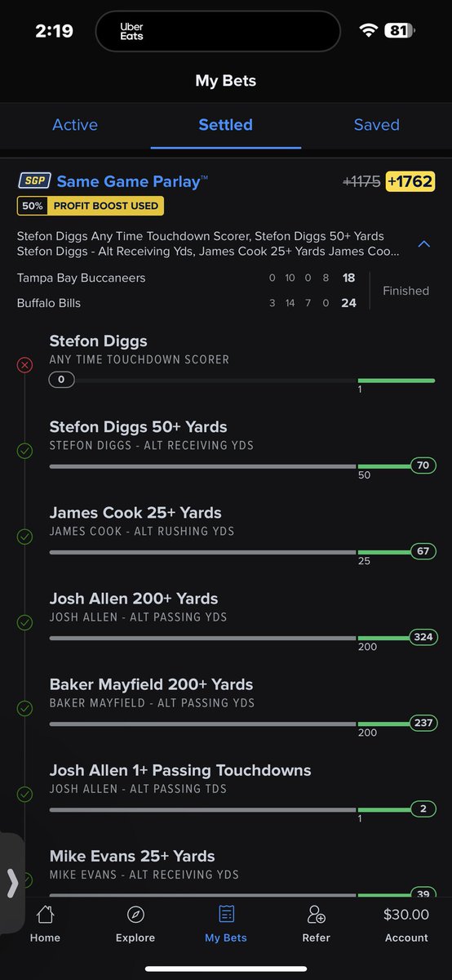Tap the red X on Stefon Diggs touchdown leg
The width and height of the screenshot is (452, 980).
[x=24, y=365]
